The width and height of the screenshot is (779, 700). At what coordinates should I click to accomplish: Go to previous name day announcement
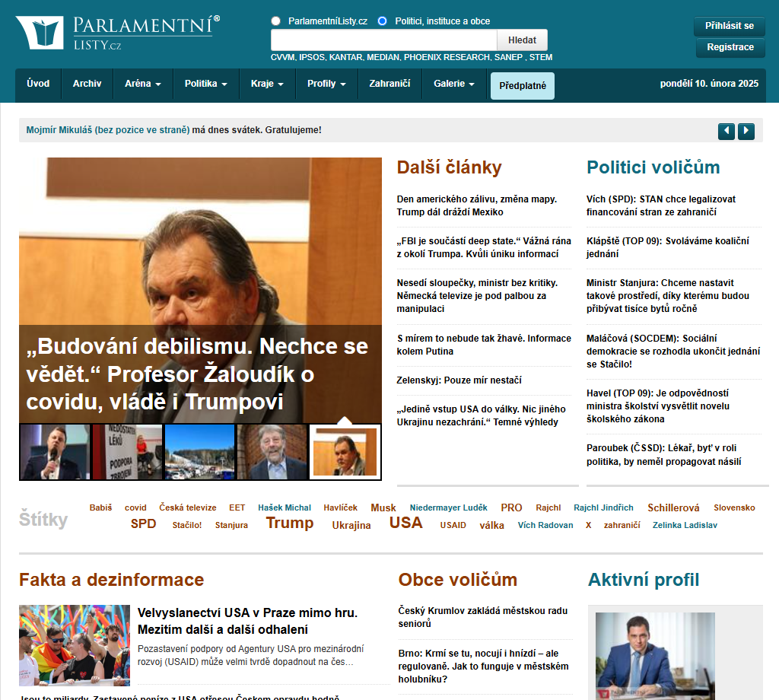[x=726, y=131]
